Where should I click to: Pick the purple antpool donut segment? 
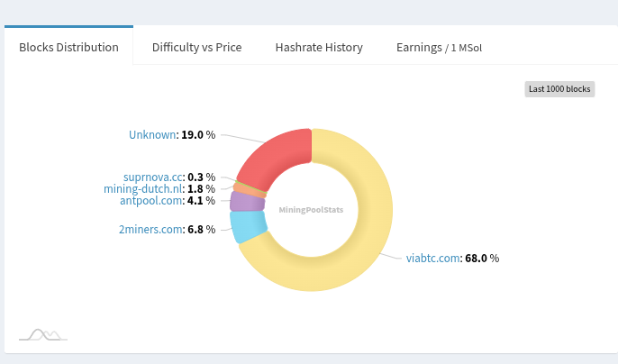[244, 201]
